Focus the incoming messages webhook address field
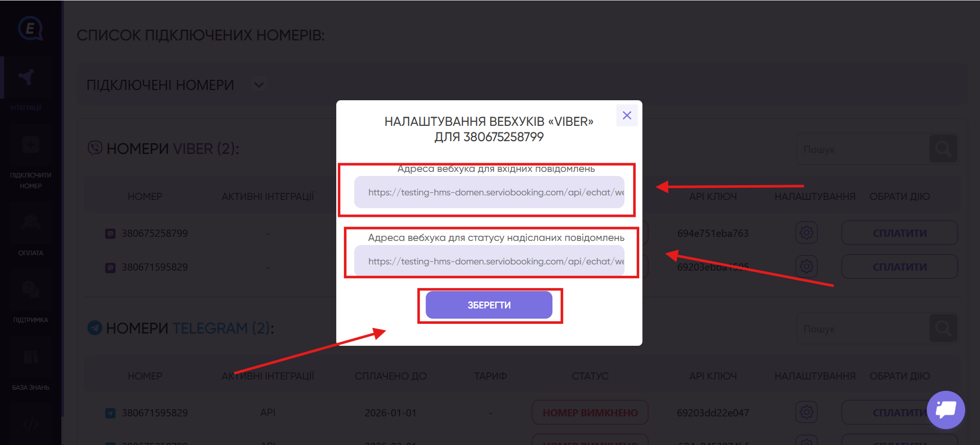Viewport: 980px width, 445px height. coord(489,192)
